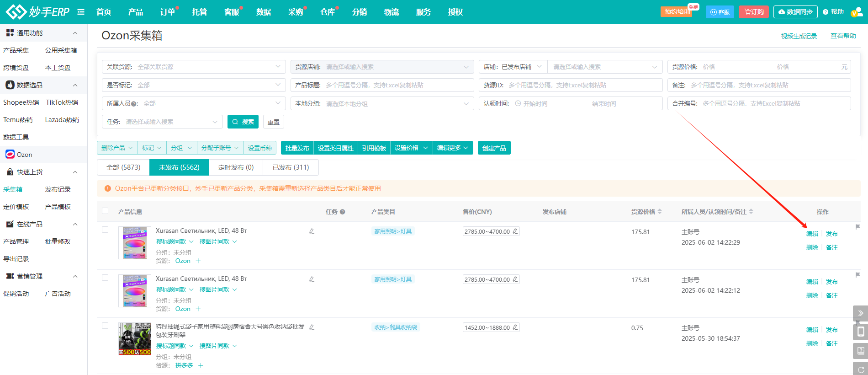Click the plus icon next to 货源 拼多多

tap(201, 365)
